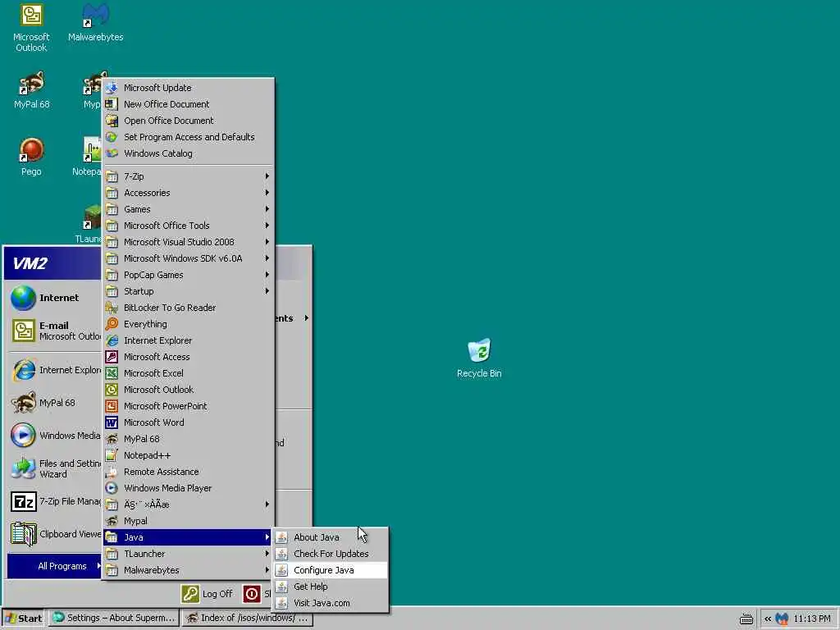Click the keyboard icon in taskbar

746,619
